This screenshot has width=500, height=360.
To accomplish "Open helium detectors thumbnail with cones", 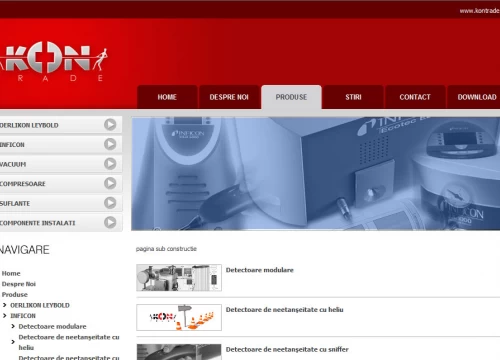I will click(179, 317).
